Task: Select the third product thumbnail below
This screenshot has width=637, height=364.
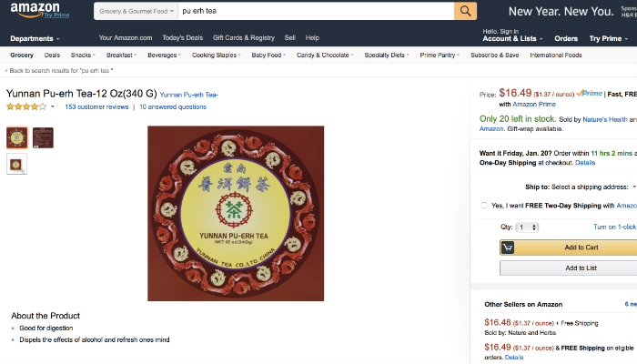Action: point(17,164)
